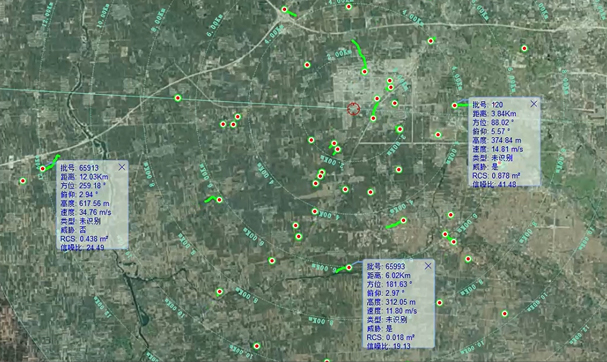Click the text 批号: 65993

coord(386,266)
